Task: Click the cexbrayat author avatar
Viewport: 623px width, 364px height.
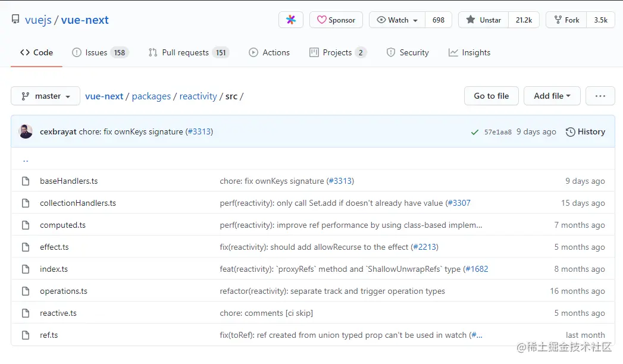Action: click(26, 131)
